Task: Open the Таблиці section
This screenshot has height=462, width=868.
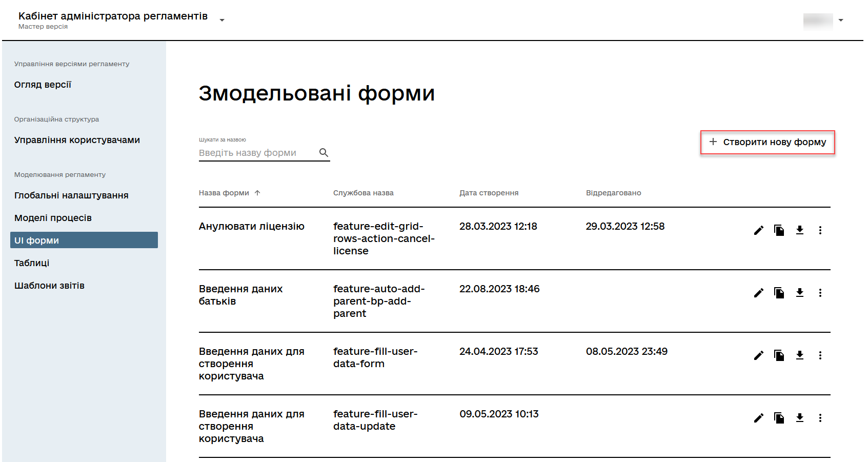Action: (x=32, y=263)
